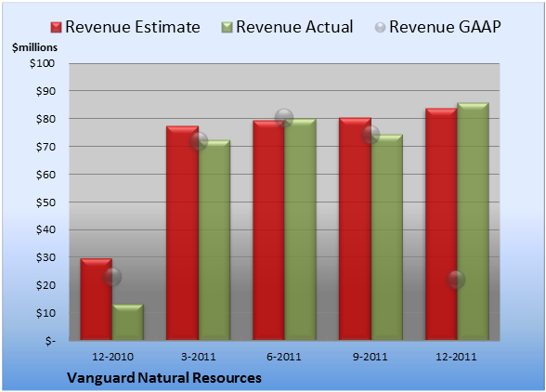Click the $30 y-axis label
The image size is (546, 392).
click(x=45, y=258)
